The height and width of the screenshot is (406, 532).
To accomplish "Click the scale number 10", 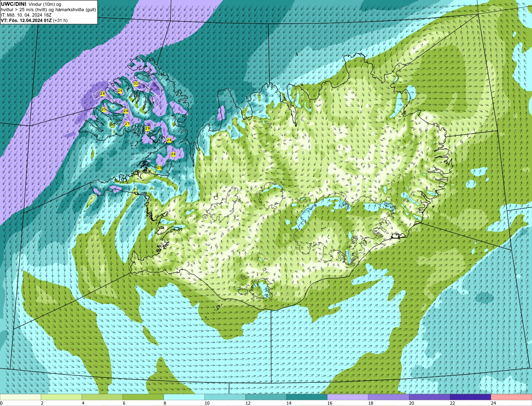I will pos(207,403).
